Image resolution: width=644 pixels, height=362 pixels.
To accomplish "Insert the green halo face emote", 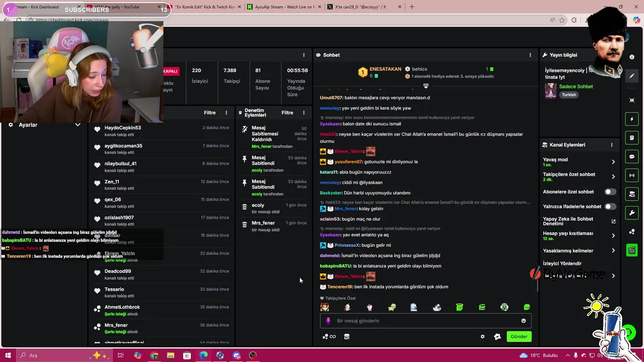I will [459, 307].
